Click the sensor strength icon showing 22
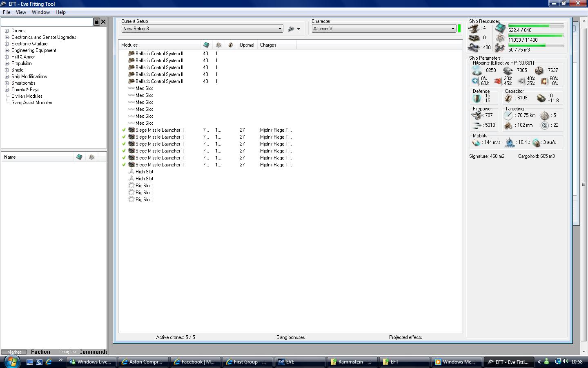 544,126
